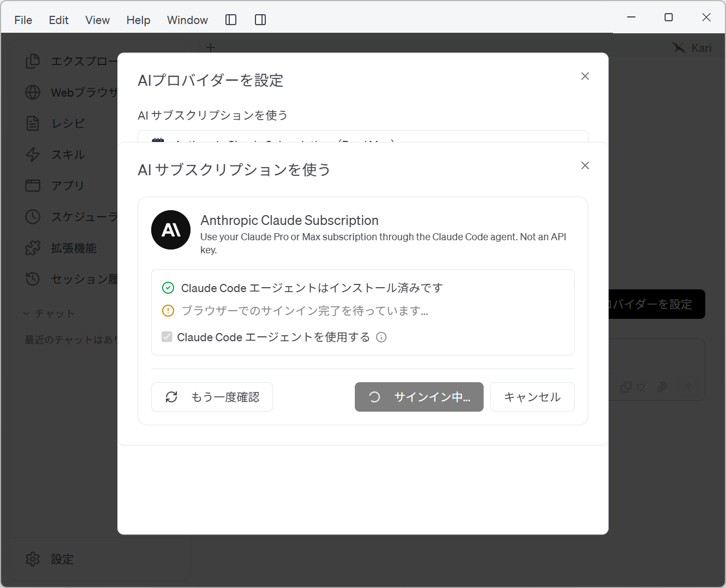This screenshot has height=588, width=726.
Task: Open 拡張機能 label in the sidebar
Action: (x=74, y=248)
